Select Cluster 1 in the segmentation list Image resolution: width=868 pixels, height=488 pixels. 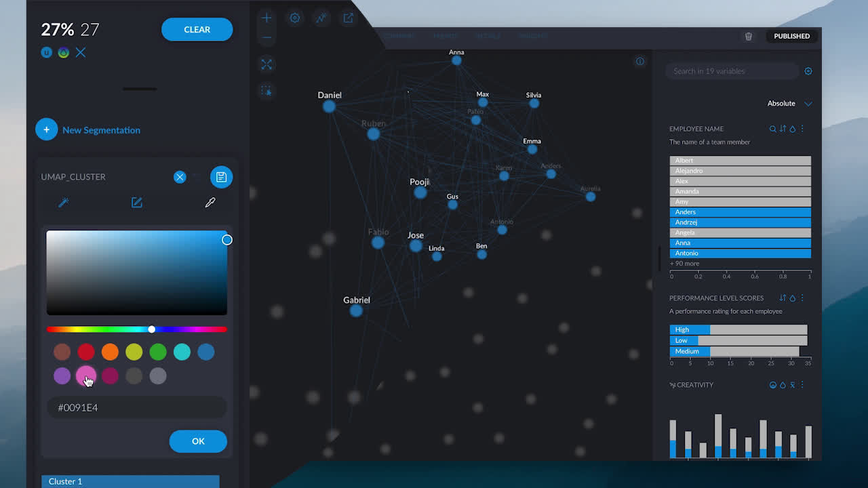(x=130, y=481)
